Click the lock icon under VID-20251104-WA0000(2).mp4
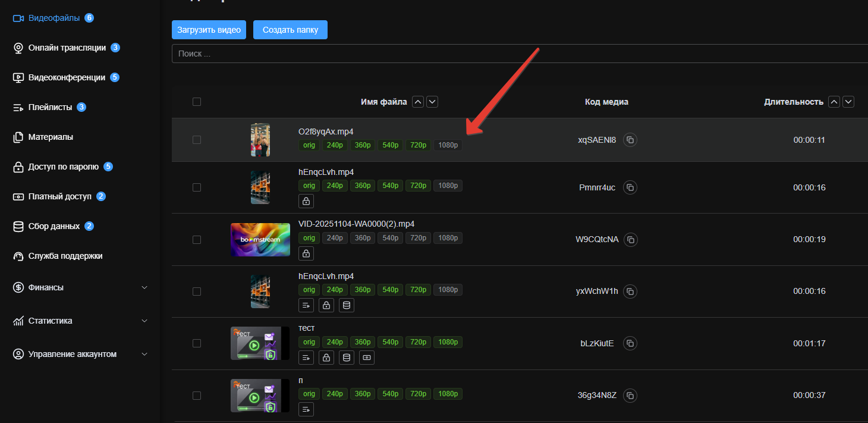Image resolution: width=868 pixels, height=423 pixels. [306, 253]
